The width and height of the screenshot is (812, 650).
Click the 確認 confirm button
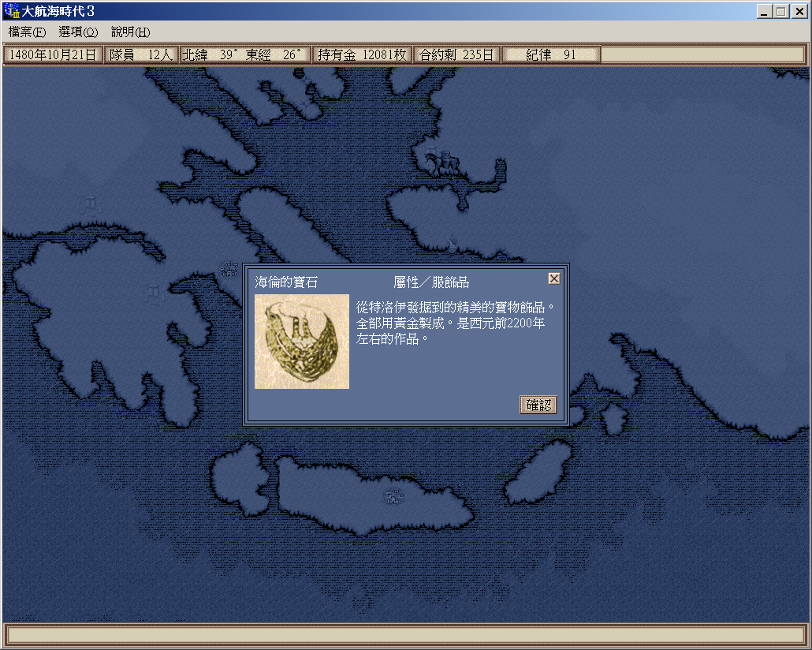(x=538, y=405)
